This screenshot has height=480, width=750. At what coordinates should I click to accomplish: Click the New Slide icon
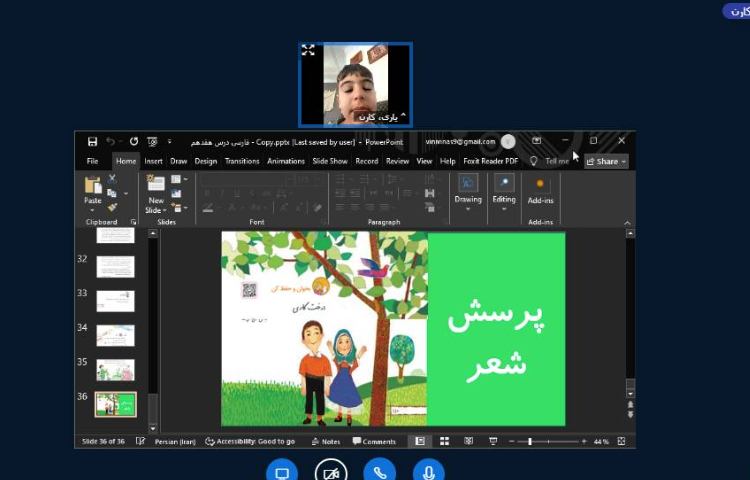[x=156, y=184]
